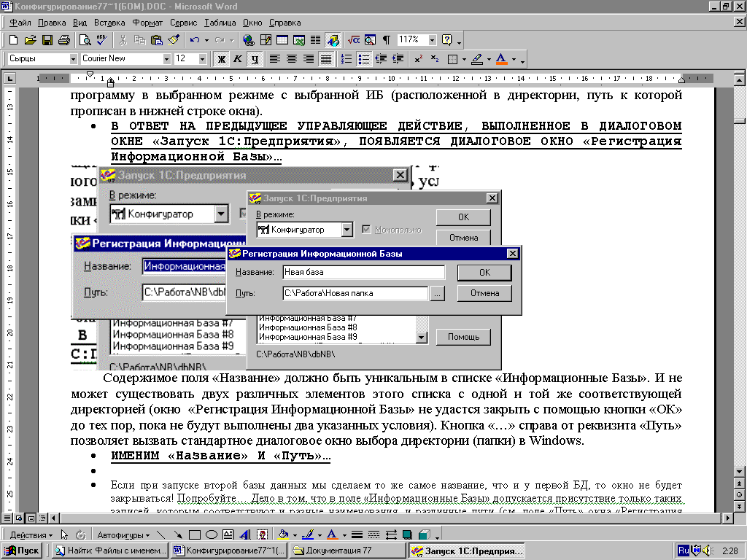Toggle Bold (Ж) formatting

[x=221, y=59]
